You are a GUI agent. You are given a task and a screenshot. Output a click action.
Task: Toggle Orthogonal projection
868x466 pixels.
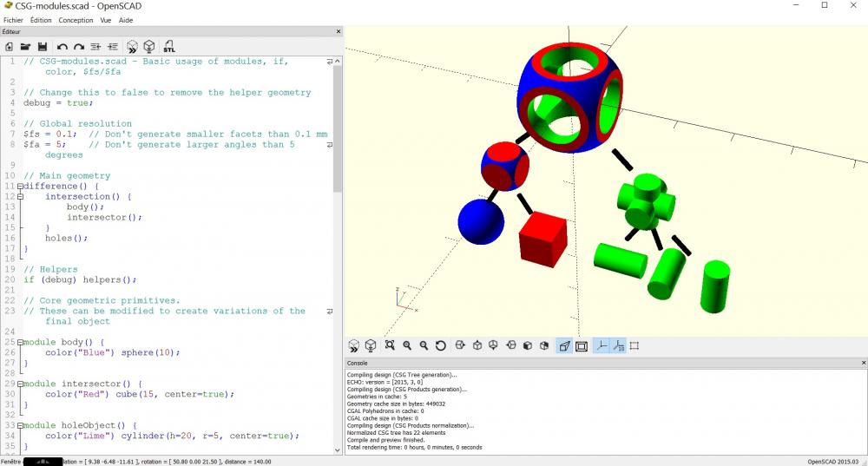tap(582, 346)
